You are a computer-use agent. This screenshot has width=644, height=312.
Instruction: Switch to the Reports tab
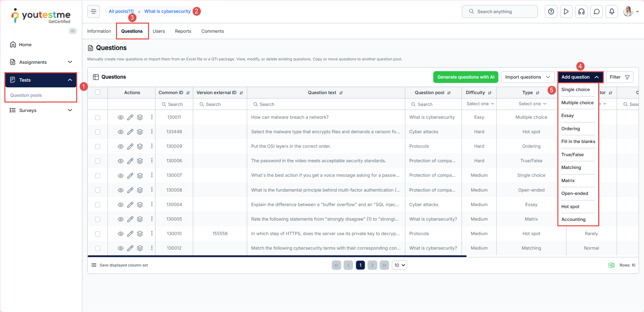[183, 31]
